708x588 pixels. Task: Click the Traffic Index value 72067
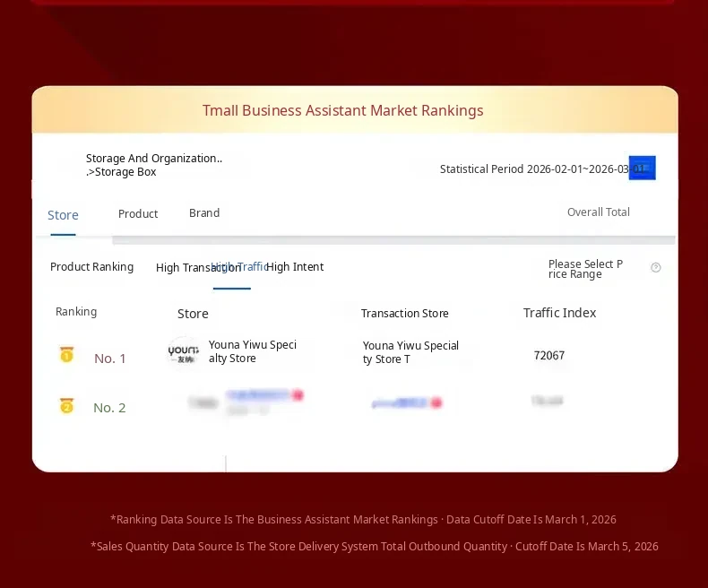[549, 356]
